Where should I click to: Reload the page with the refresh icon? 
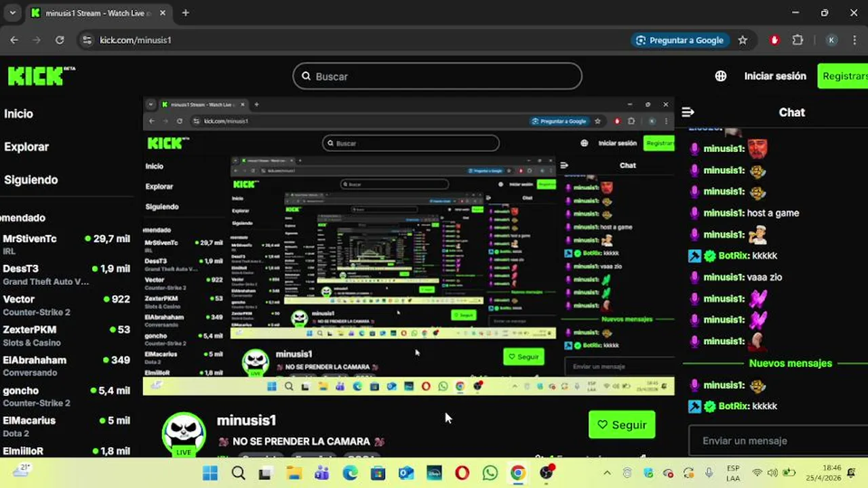tap(60, 40)
